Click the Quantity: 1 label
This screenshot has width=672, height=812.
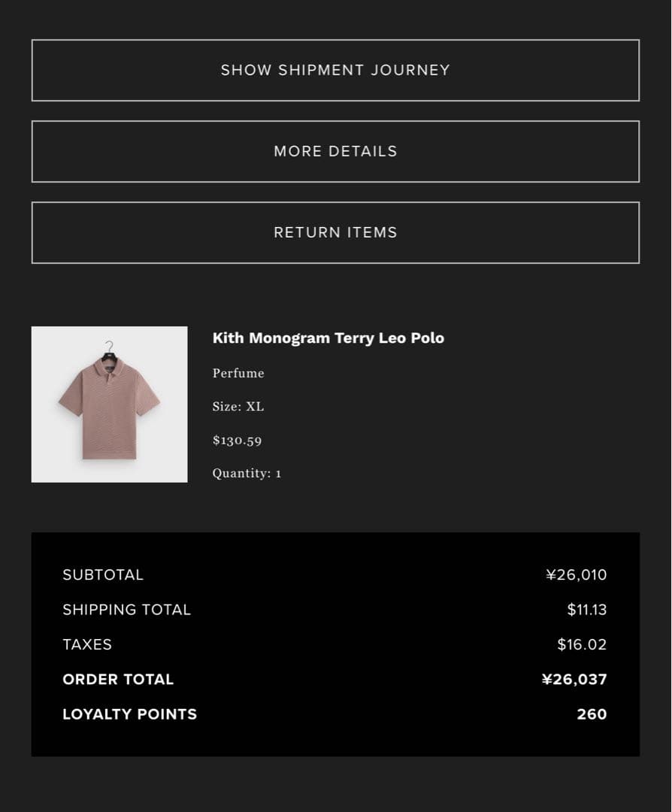[247, 474]
